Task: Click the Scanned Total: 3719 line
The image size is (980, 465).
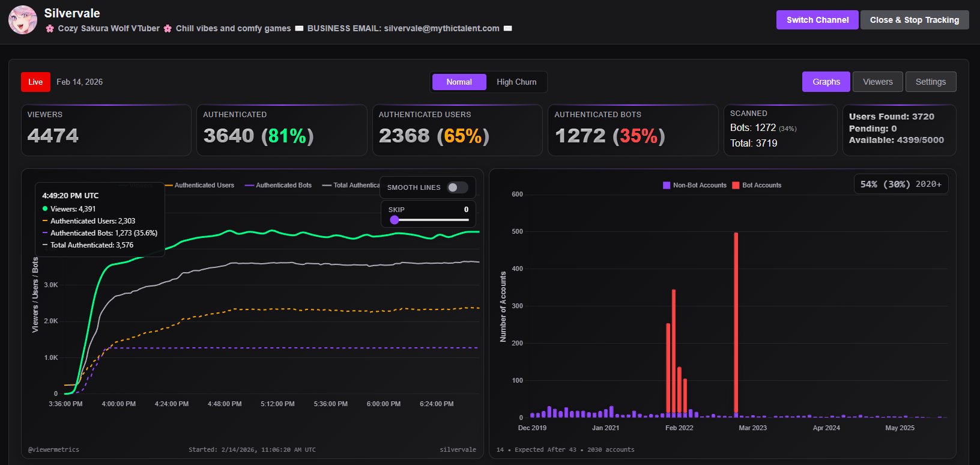Action: (754, 143)
